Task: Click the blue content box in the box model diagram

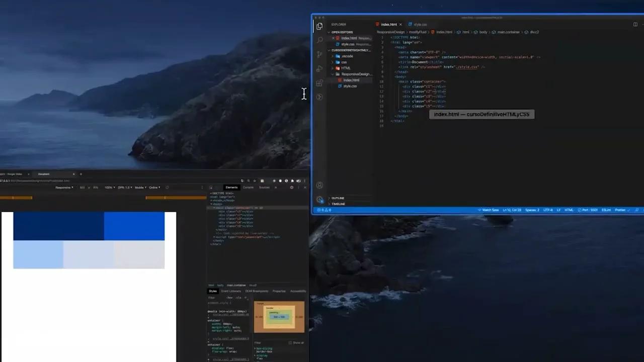Action: pos(278,317)
